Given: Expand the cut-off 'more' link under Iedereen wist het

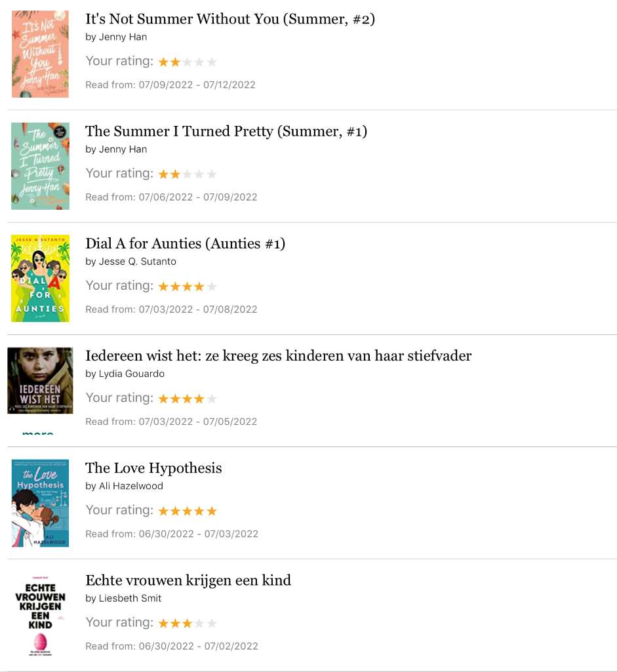Looking at the screenshot, I should (38, 433).
